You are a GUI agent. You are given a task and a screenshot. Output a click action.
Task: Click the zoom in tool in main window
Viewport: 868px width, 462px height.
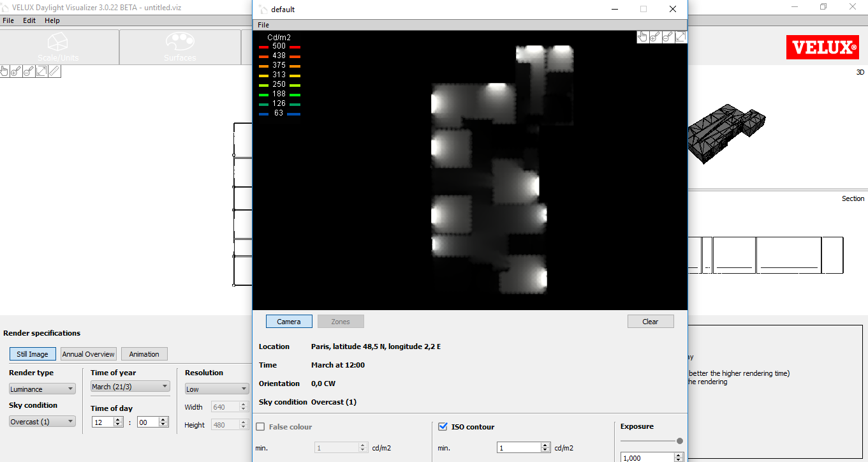coord(16,71)
